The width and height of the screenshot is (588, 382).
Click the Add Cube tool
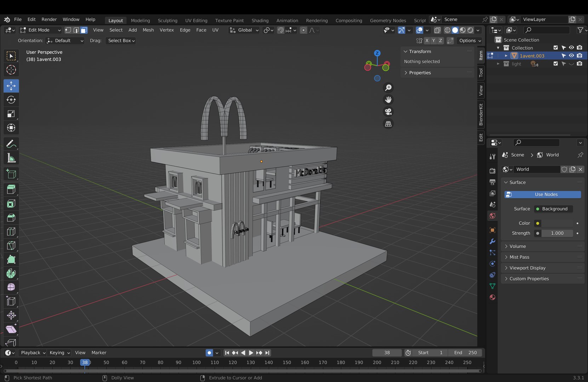[11, 174]
